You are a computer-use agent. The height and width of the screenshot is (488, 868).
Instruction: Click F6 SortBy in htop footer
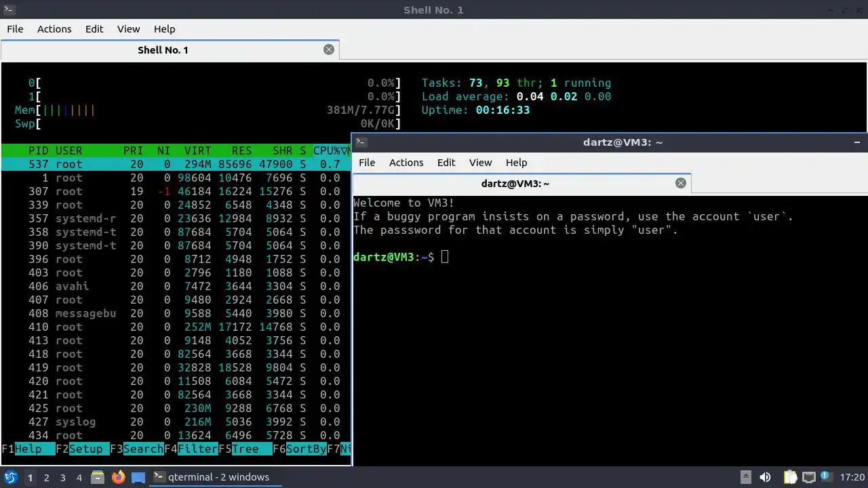coord(300,449)
